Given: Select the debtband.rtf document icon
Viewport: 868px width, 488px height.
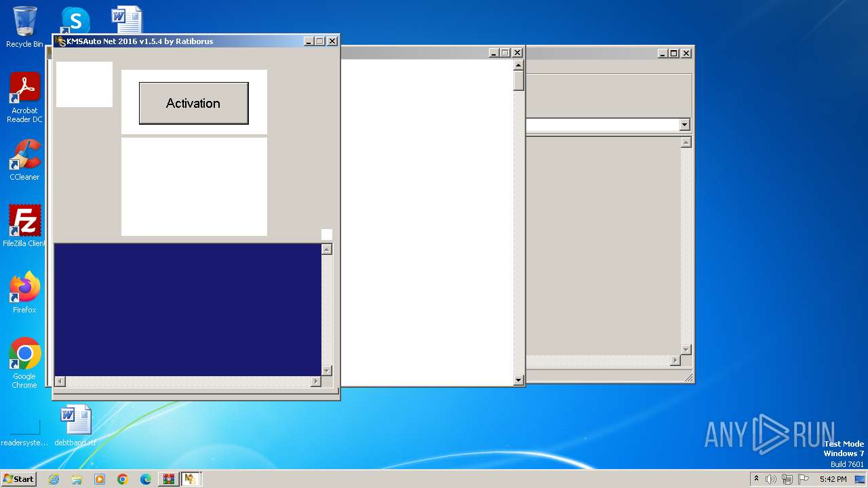Looking at the screenshot, I should [x=75, y=426].
